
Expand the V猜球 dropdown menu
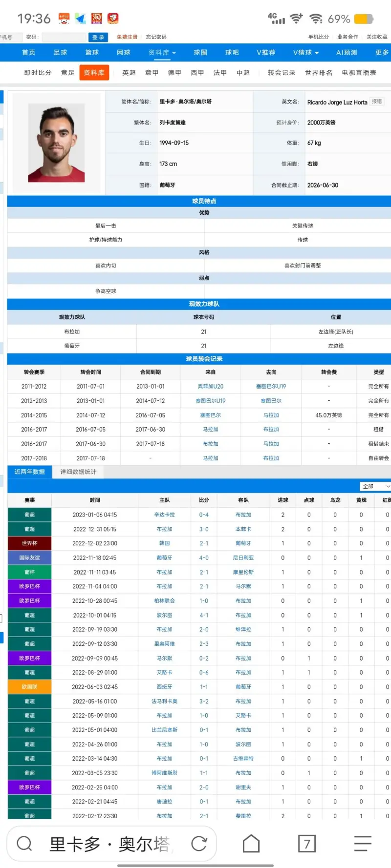point(305,52)
